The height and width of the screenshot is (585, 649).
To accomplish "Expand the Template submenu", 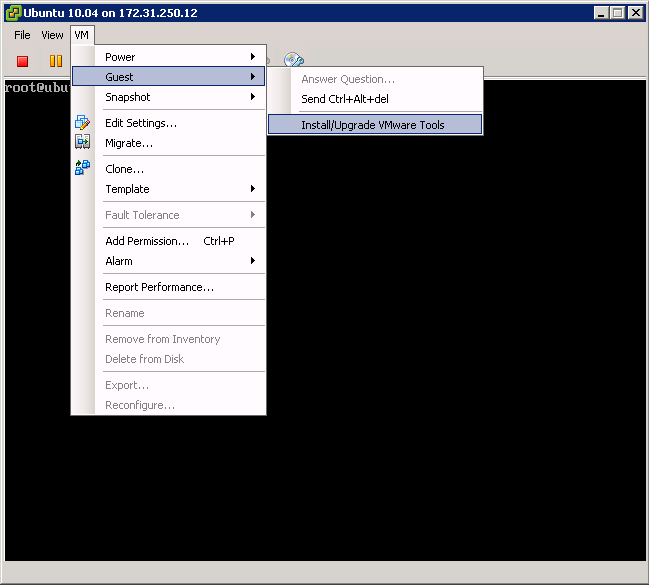I will click(x=168, y=189).
